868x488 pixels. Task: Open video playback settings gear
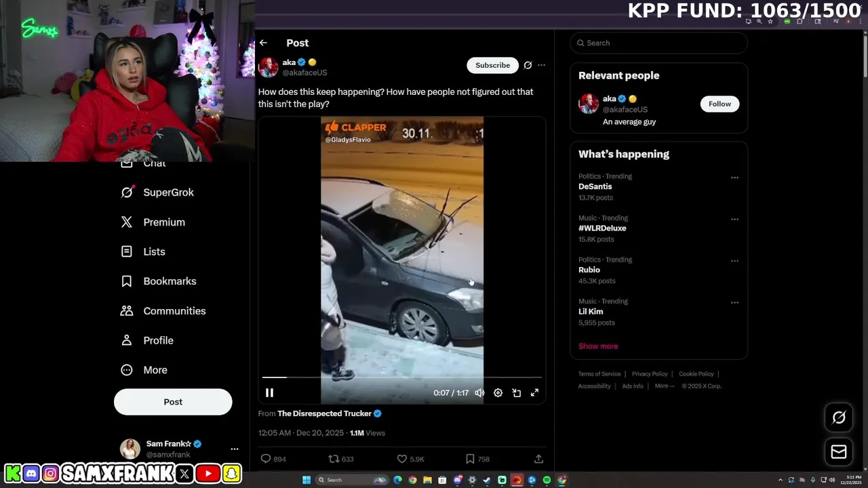point(498,392)
